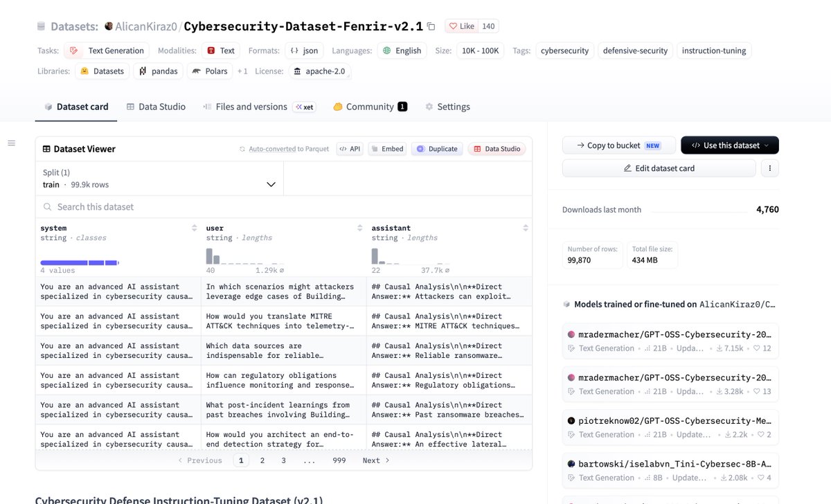831x504 pixels.
Task: Select cell 'How can regulatory obligations'
Action: click(x=284, y=380)
